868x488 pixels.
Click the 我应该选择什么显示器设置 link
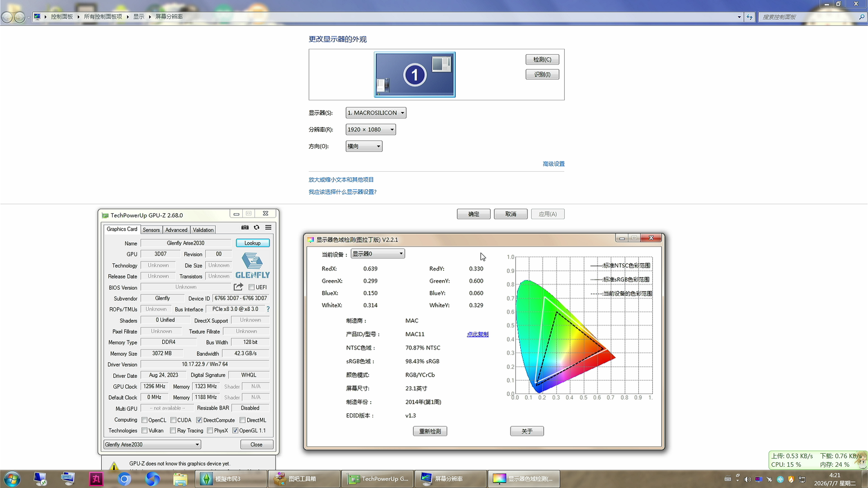tap(342, 192)
